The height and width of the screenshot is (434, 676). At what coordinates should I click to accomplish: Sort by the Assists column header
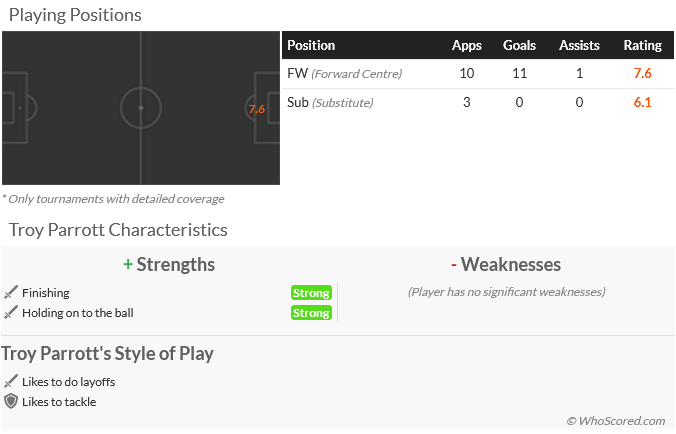pyautogui.click(x=579, y=45)
